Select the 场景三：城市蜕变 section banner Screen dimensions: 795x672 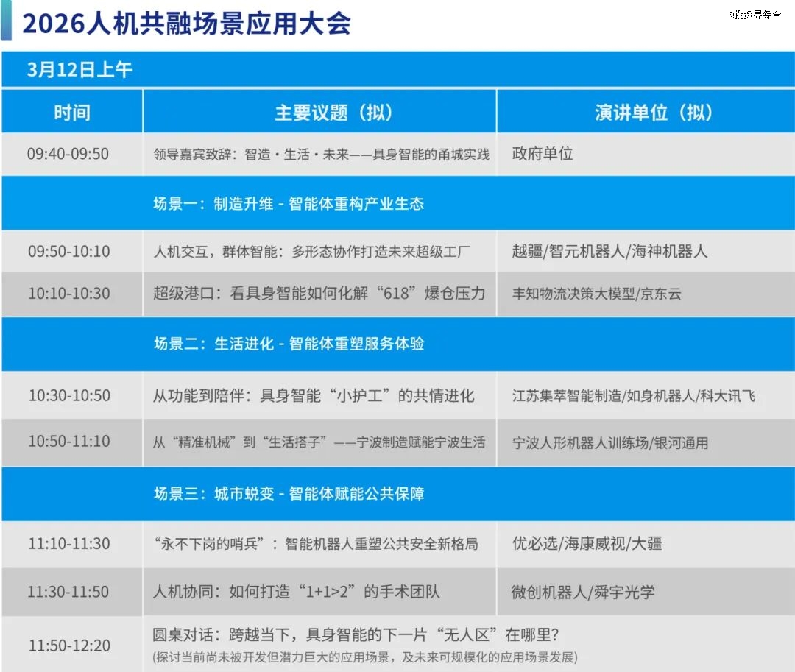(x=289, y=494)
